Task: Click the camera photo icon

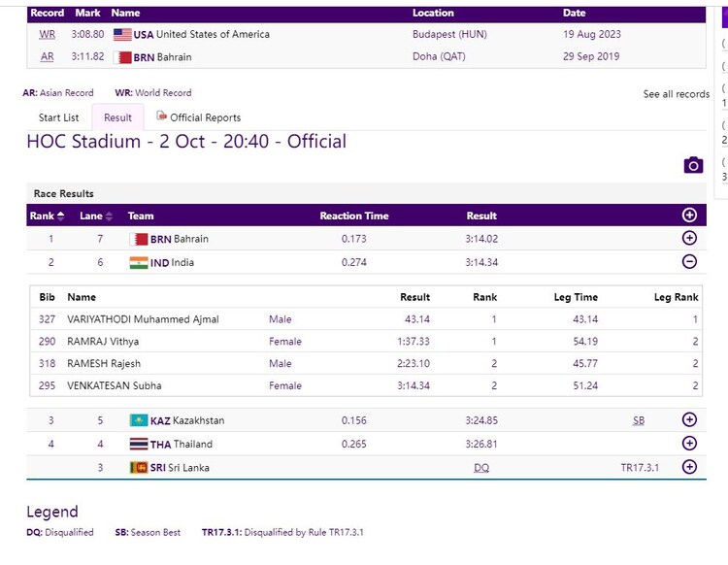Action: (x=692, y=165)
